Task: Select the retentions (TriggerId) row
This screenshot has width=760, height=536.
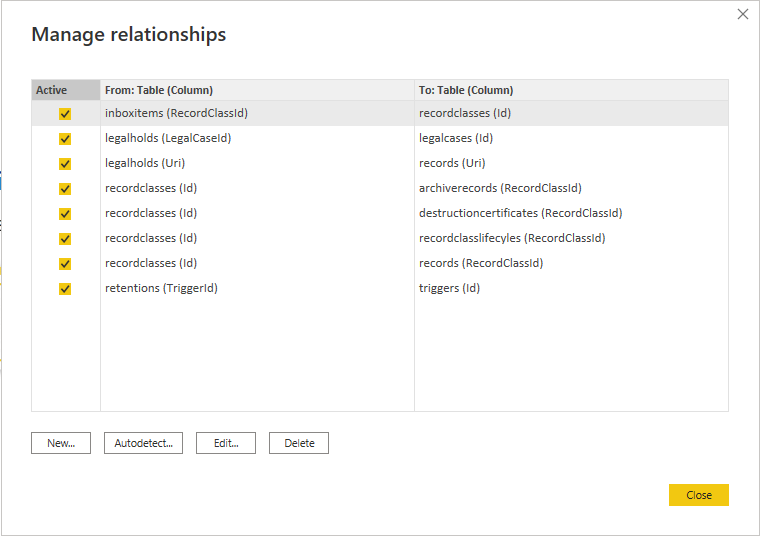Action: (x=380, y=288)
